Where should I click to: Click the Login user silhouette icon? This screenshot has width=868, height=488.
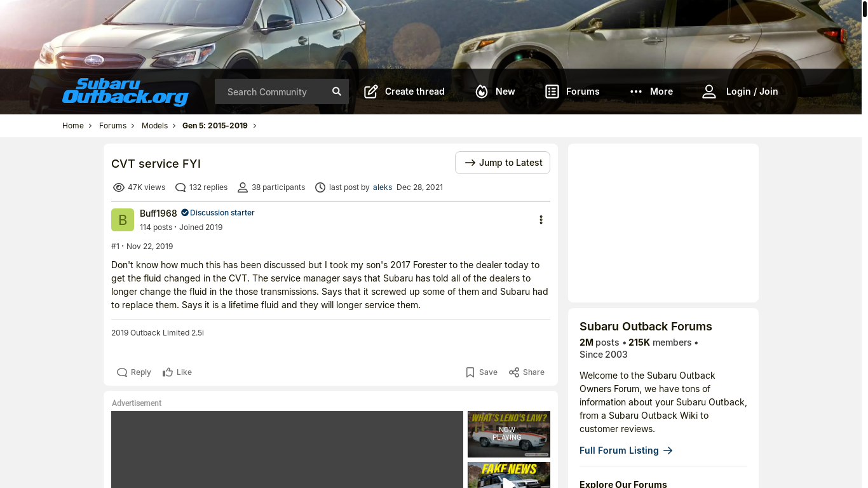coord(709,91)
